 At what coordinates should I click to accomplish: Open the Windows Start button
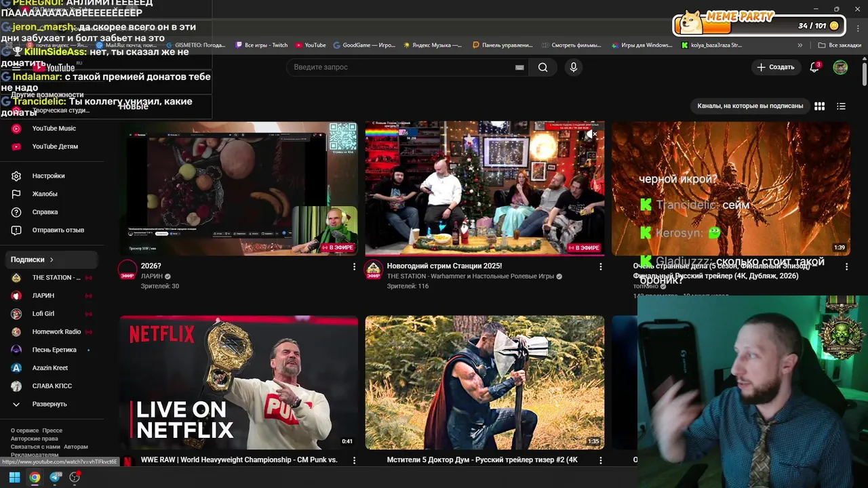(14, 477)
